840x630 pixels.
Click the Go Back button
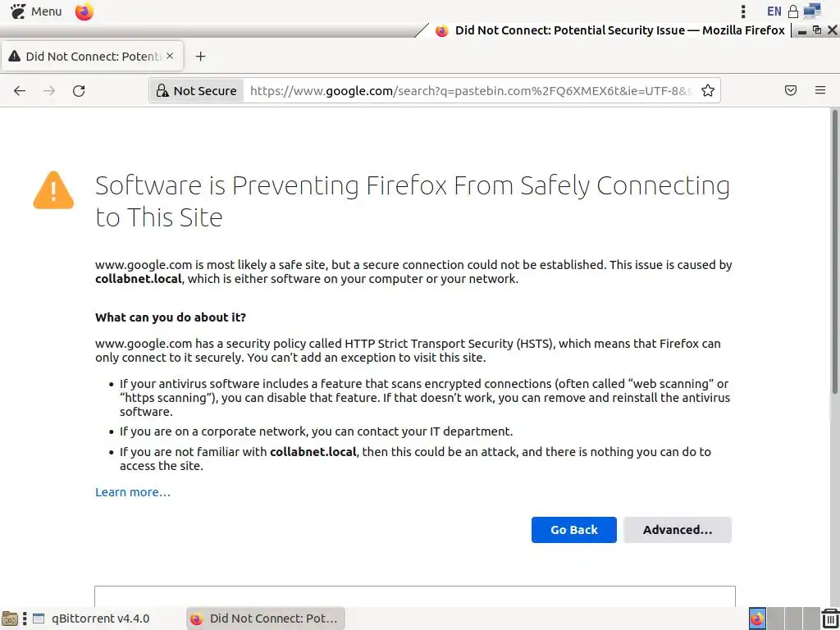point(573,530)
